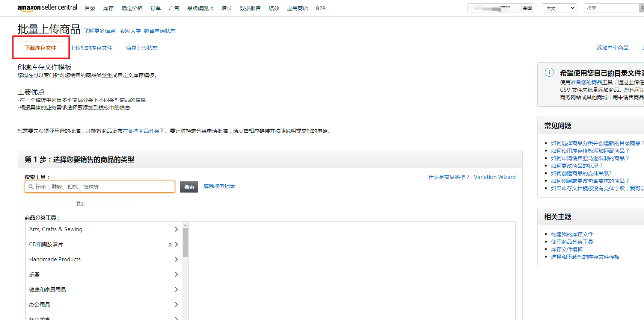Open FAQ 如何创建商品的变体关系
This screenshot has width=644, height=320.
[x=581, y=173]
